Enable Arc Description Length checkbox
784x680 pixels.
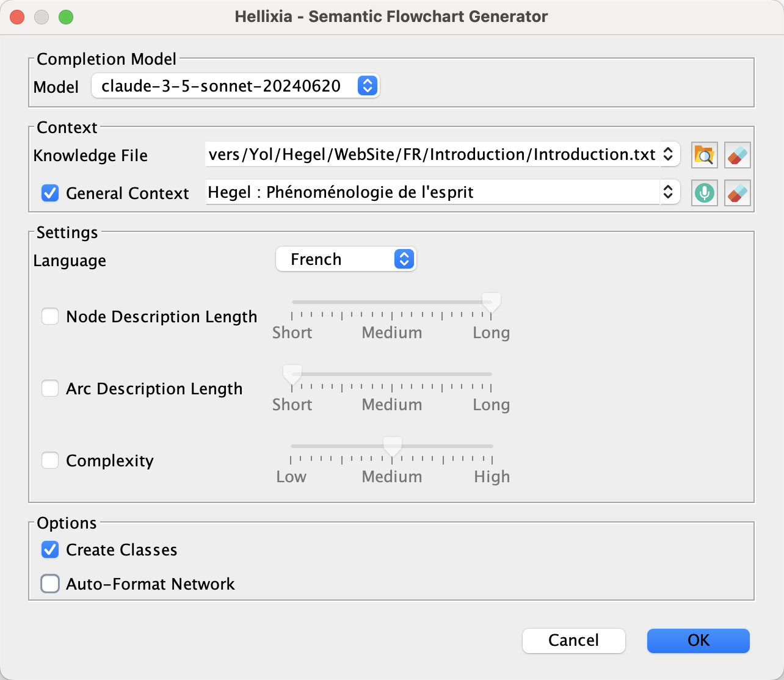[x=50, y=388]
